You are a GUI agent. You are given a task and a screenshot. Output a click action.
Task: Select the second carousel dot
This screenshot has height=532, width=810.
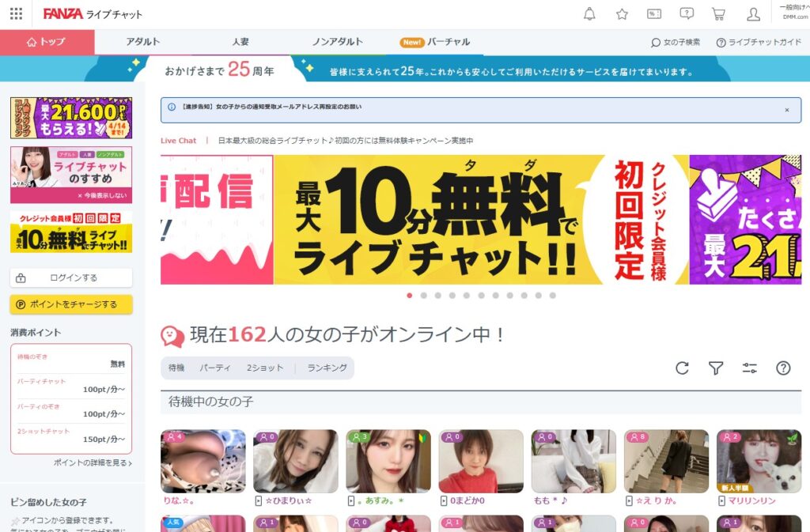click(423, 296)
